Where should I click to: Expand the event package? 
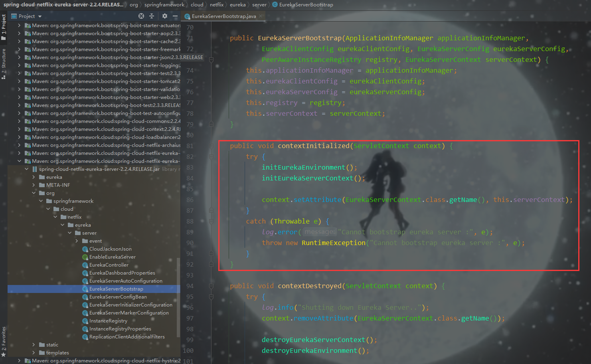pos(77,241)
